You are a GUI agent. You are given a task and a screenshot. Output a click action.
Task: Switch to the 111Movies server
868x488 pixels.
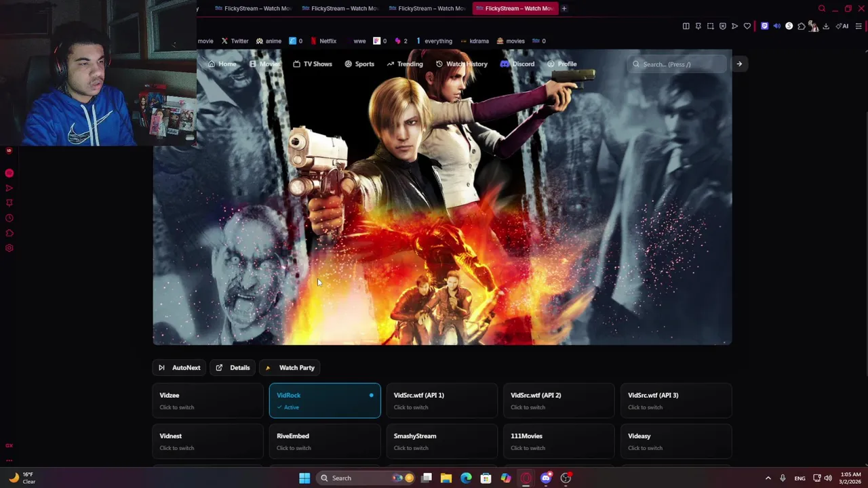pyautogui.click(x=559, y=441)
